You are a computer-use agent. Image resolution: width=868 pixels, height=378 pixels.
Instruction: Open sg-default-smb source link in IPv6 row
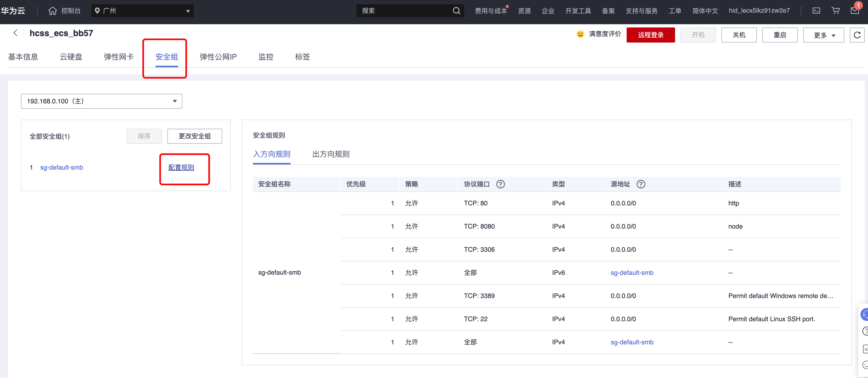click(x=632, y=273)
